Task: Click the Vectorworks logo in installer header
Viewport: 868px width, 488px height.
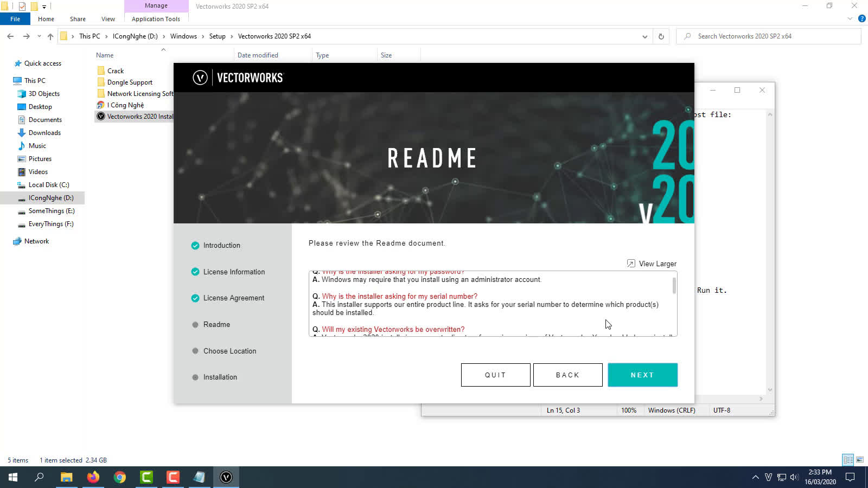Action: pos(200,78)
